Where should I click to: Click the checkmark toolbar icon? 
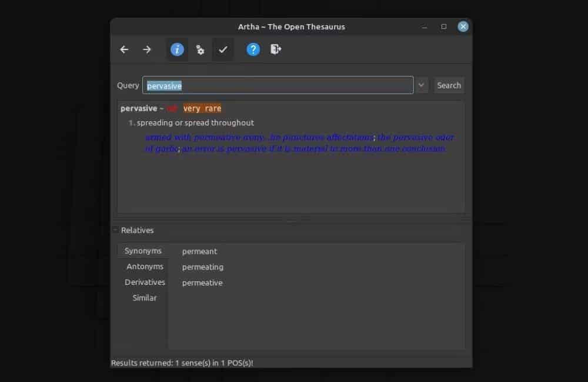(223, 49)
